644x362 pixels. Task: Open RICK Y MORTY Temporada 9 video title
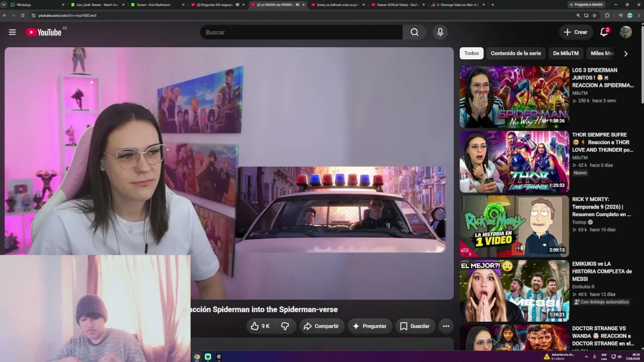[602, 207]
